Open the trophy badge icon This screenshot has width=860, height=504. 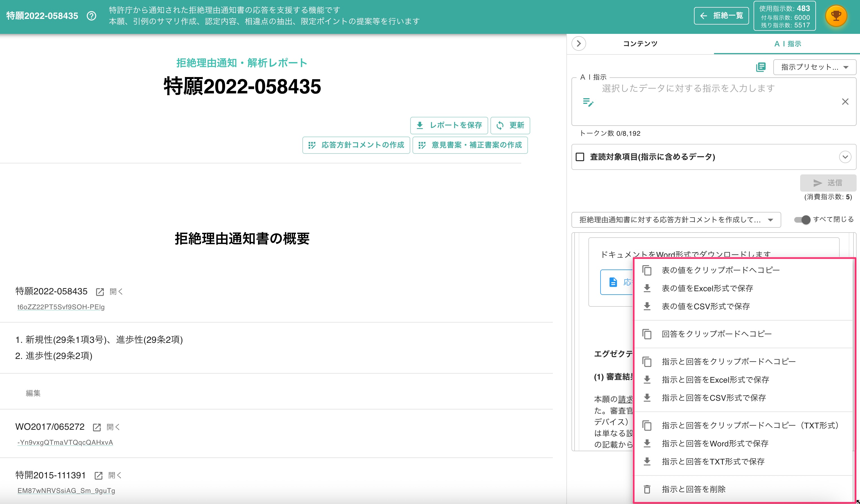[836, 16]
